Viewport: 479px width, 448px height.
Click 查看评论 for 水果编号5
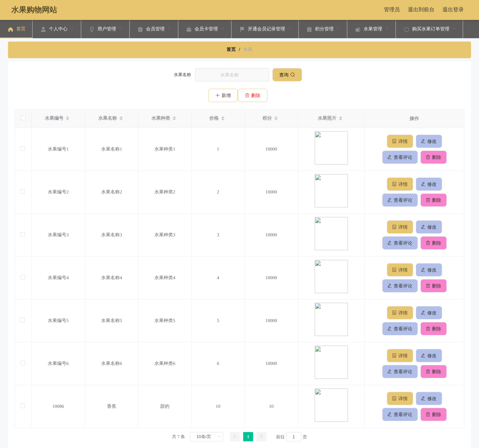click(x=400, y=329)
